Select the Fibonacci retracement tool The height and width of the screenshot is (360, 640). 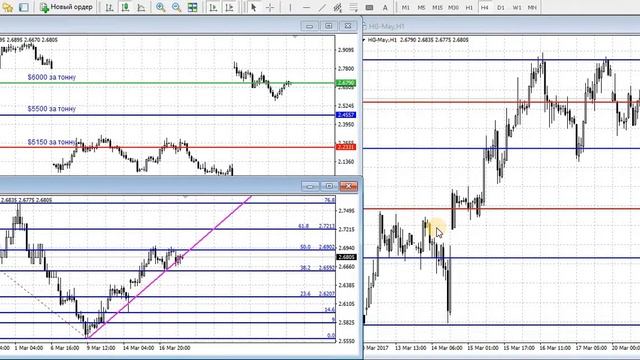pyautogui.click(x=353, y=7)
